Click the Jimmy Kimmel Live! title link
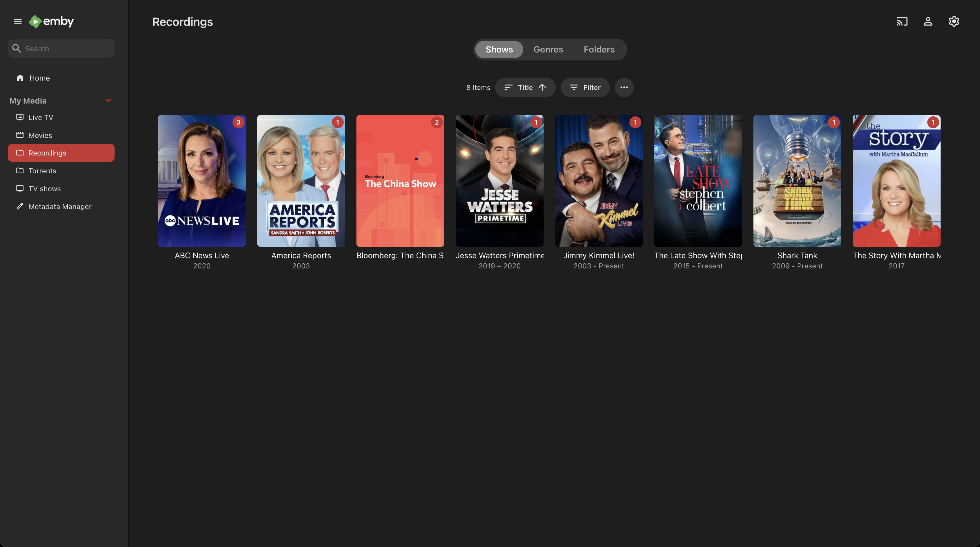980x547 pixels. point(599,255)
